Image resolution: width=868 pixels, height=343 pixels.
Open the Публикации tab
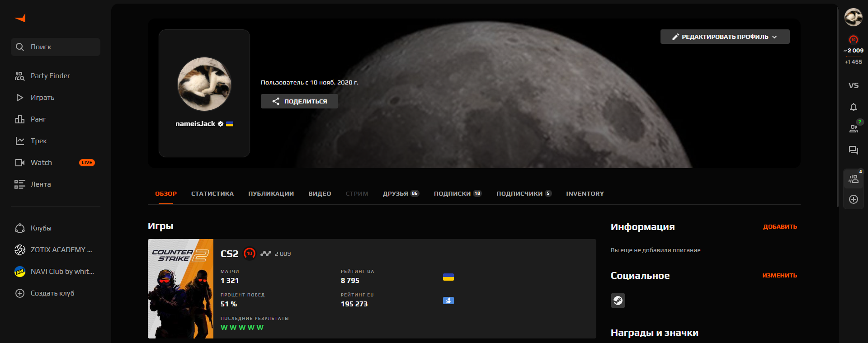(x=271, y=193)
